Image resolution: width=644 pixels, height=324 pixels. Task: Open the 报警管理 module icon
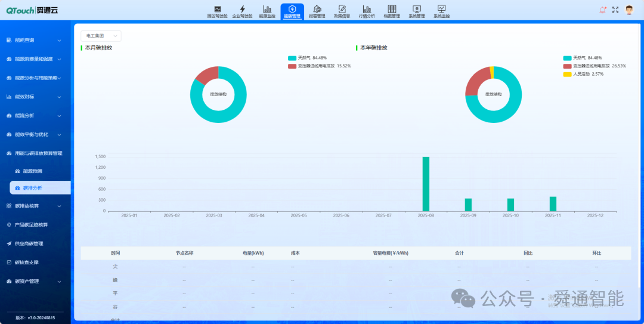click(x=317, y=10)
